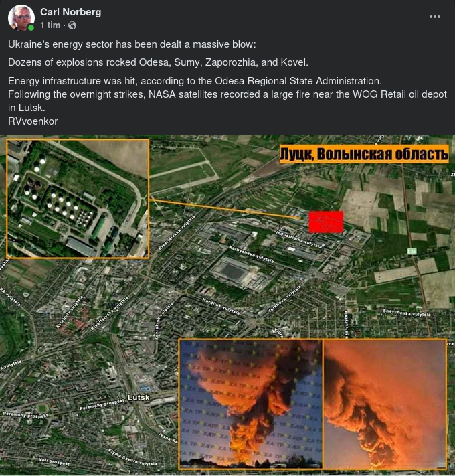Image resolution: width=455 pixels, height=476 pixels.
Task: Click the Karbysheva vulytsia street label
Action: (x=252, y=254)
